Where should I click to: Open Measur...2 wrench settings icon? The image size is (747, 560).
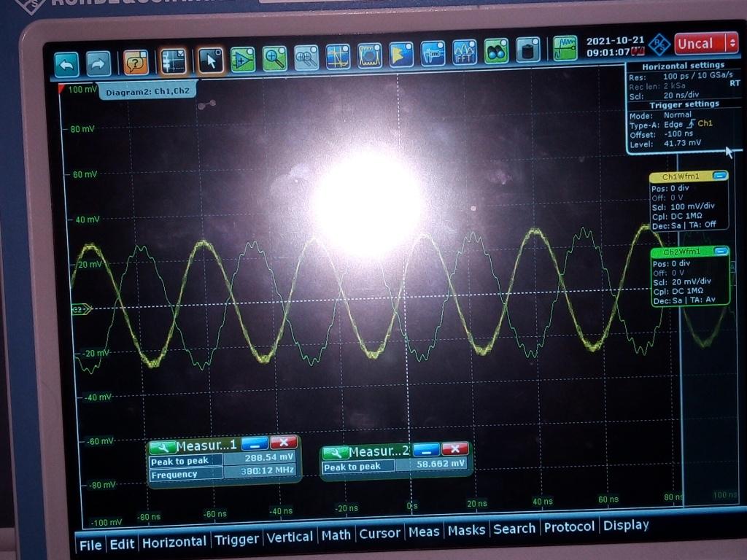[x=336, y=453]
